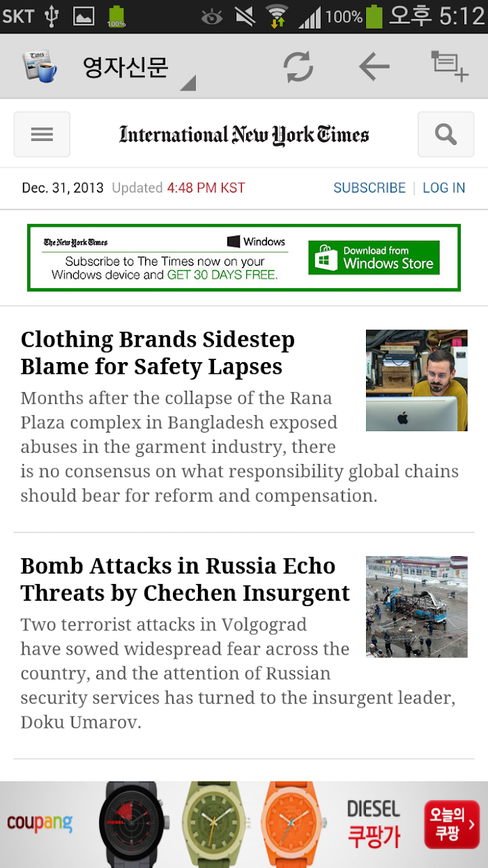The height and width of the screenshot is (868, 488).
Task: Tap the Volgograd bomb site thumbnail
Action: [417, 606]
